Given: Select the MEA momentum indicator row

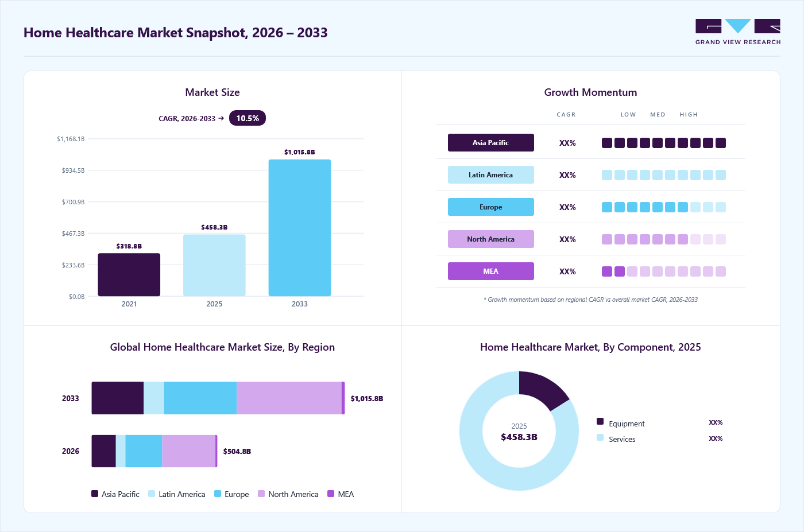Looking at the screenshot, I should pyautogui.click(x=664, y=271).
